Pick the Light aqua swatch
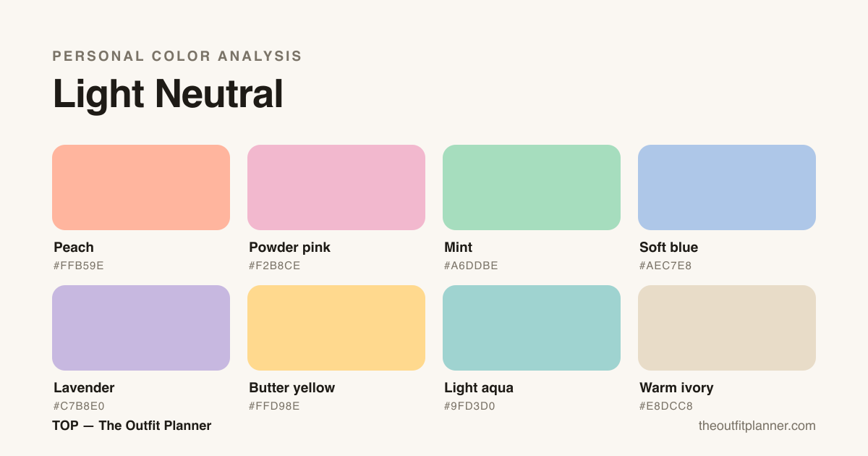The image size is (868, 456). click(x=532, y=328)
